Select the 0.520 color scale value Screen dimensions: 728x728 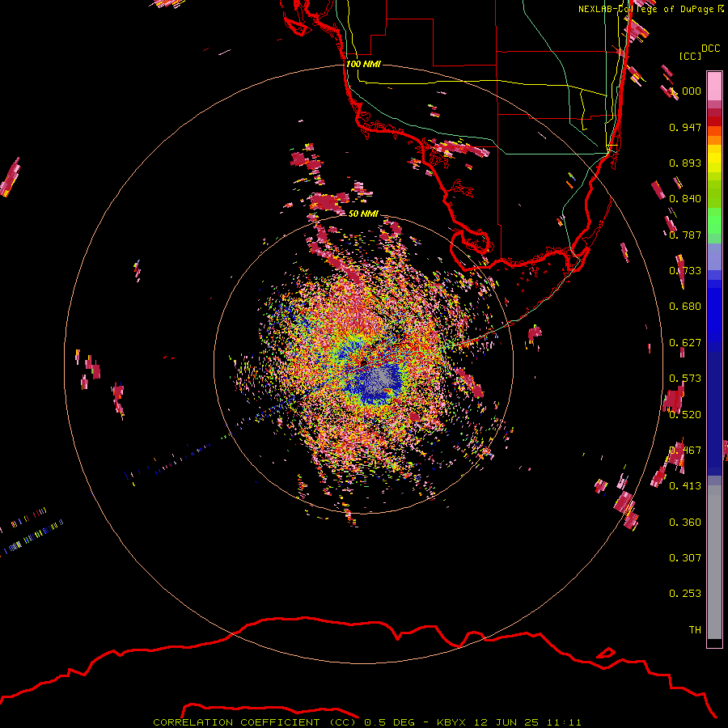[x=685, y=415]
